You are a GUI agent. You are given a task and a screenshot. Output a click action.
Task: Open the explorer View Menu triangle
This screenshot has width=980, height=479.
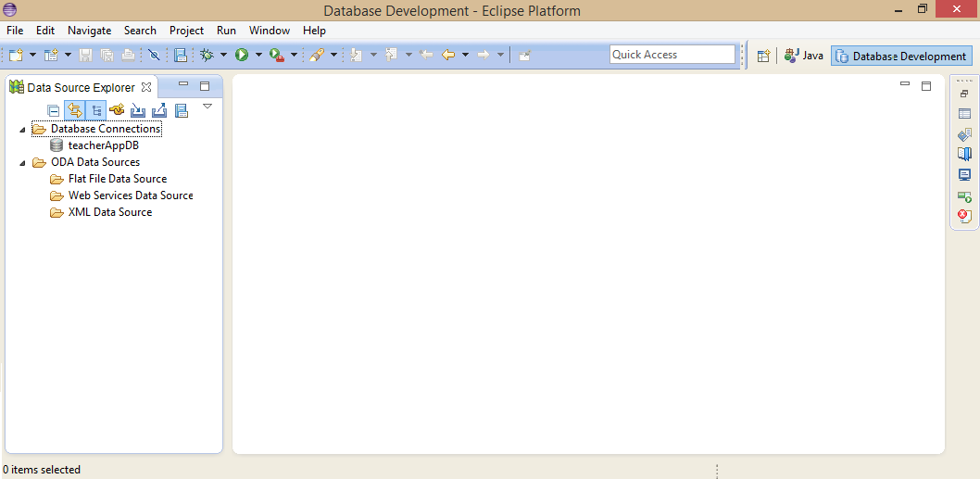pyautogui.click(x=208, y=107)
